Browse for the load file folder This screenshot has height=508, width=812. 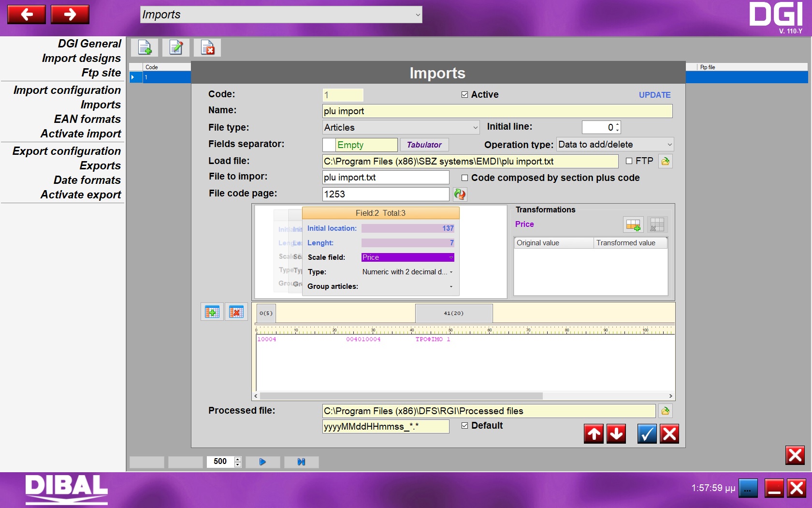pyautogui.click(x=666, y=161)
